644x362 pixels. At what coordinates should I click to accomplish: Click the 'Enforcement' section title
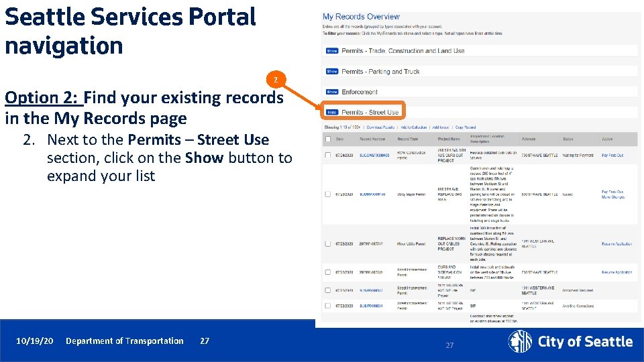(x=360, y=92)
